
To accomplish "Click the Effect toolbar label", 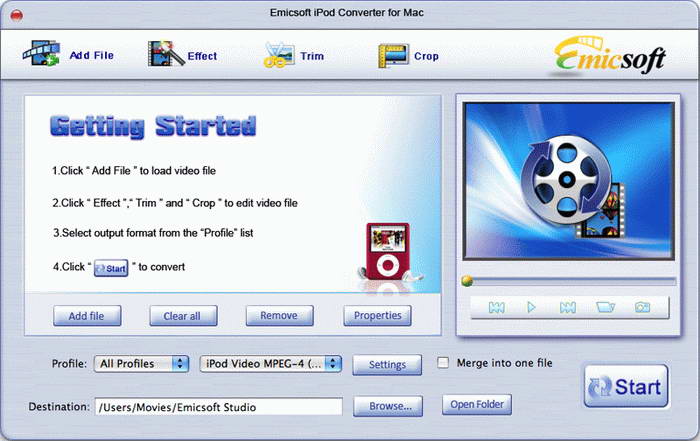I will coord(202,56).
